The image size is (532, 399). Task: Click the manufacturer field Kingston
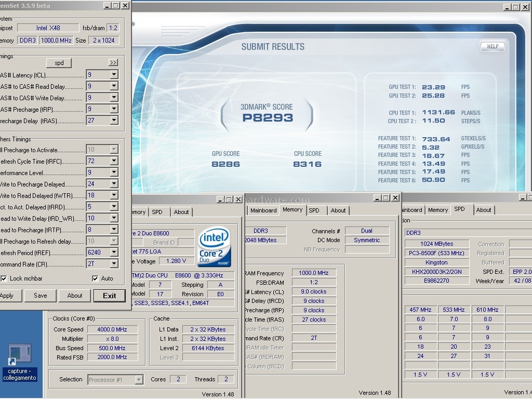click(x=436, y=262)
